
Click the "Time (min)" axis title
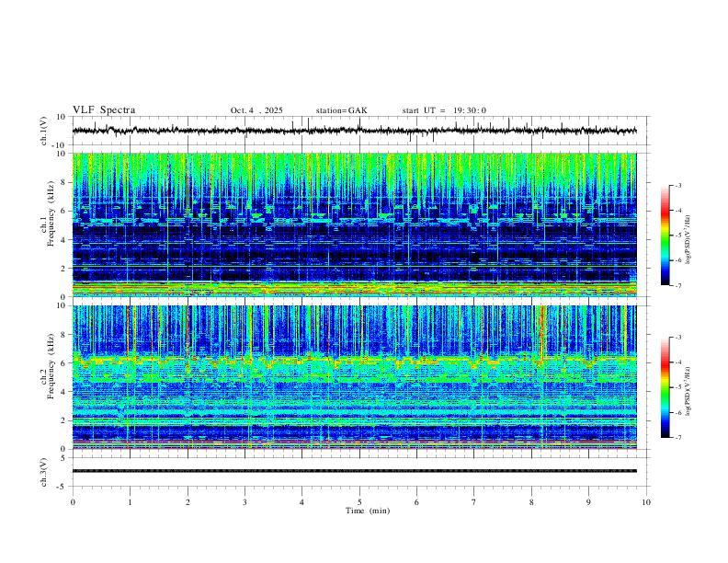coord(368,511)
